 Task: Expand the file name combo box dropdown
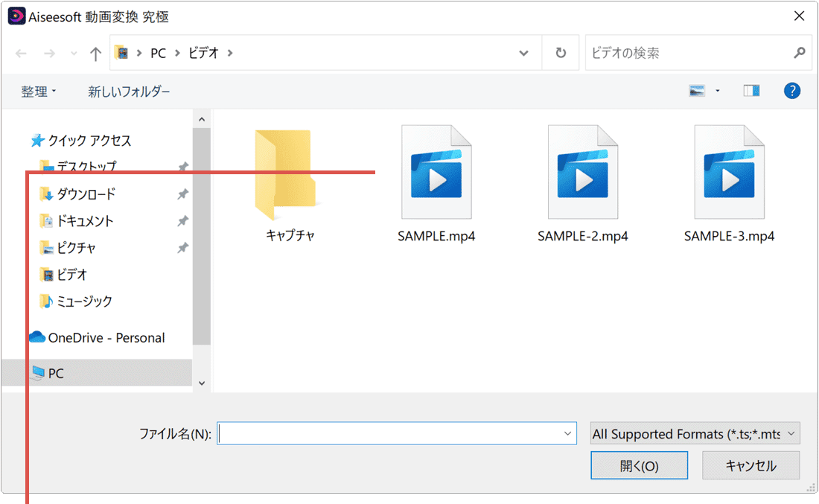coord(568,433)
